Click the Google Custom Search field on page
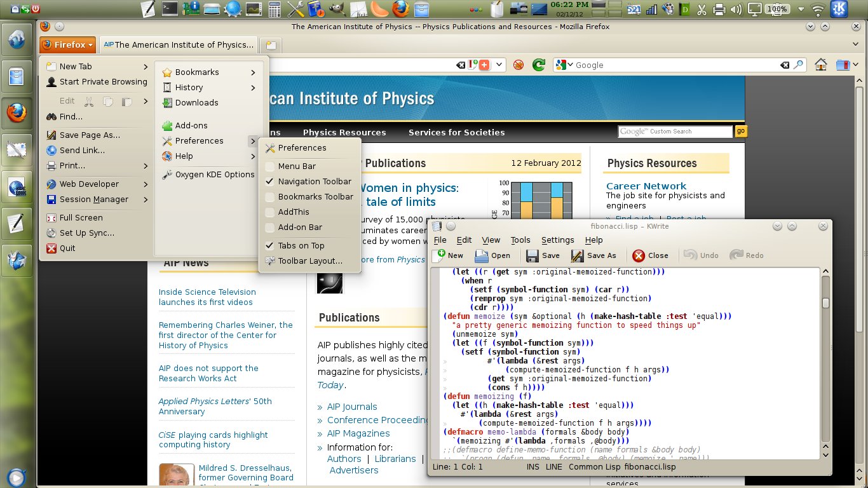Viewport: 868px width, 488px height. tap(675, 132)
